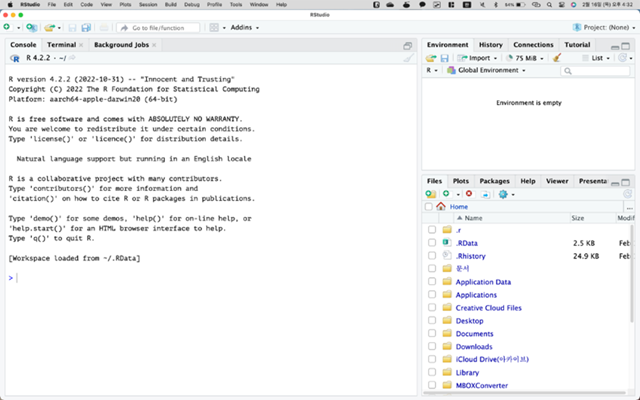Image resolution: width=640 pixels, height=400 pixels.
Task: Check the box for .RData file
Action: [x=432, y=242]
